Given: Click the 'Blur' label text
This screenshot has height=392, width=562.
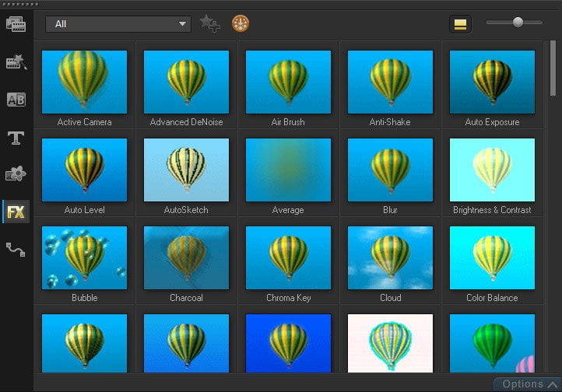Looking at the screenshot, I should (x=390, y=210).
